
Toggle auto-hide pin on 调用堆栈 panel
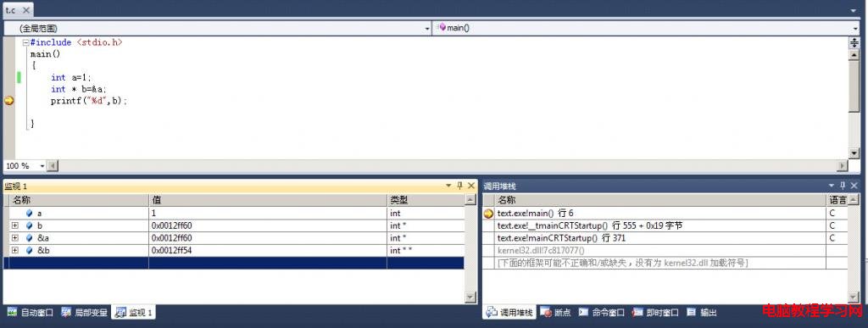(842, 186)
